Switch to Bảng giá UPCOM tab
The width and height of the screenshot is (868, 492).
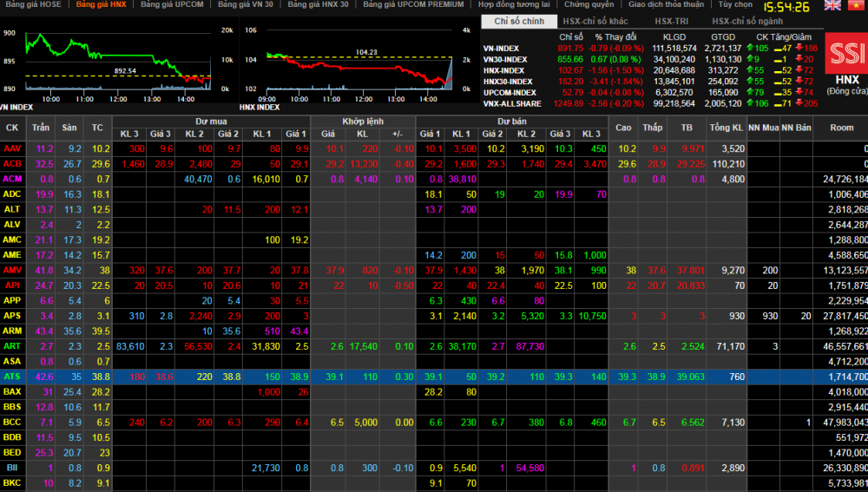[171, 5]
